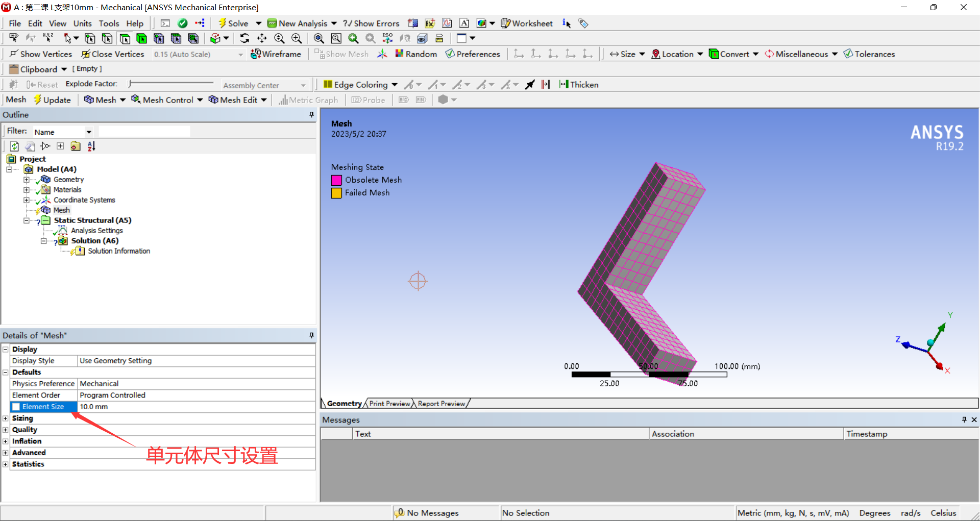Click the pink Obsolete Mesh color swatch
Image resolution: width=980 pixels, height=521 pixels.
point(336,180)
